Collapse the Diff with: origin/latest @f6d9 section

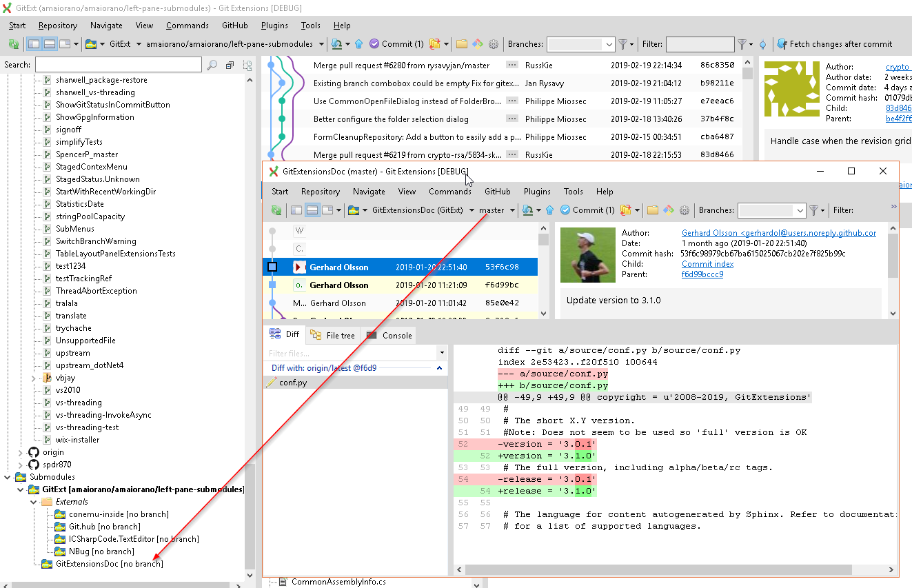coord(439,368)
